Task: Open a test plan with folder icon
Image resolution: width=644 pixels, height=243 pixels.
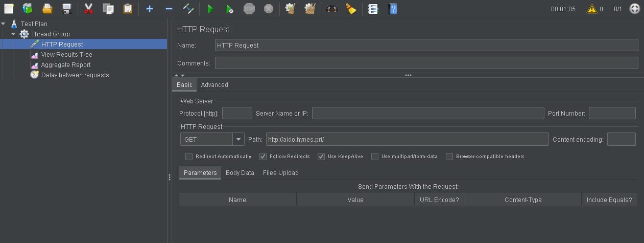Action: (x=47, y=9)
